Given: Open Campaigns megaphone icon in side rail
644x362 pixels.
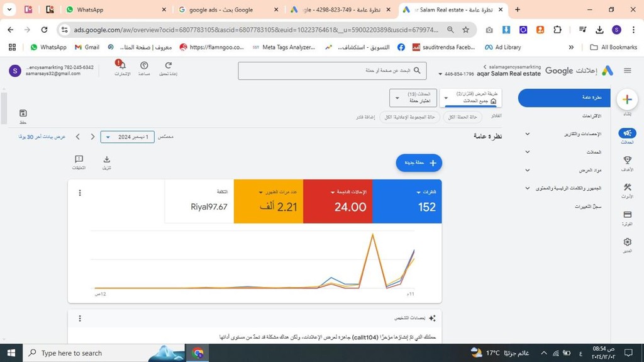Looking at the screenshot, I should click(627, 133).
